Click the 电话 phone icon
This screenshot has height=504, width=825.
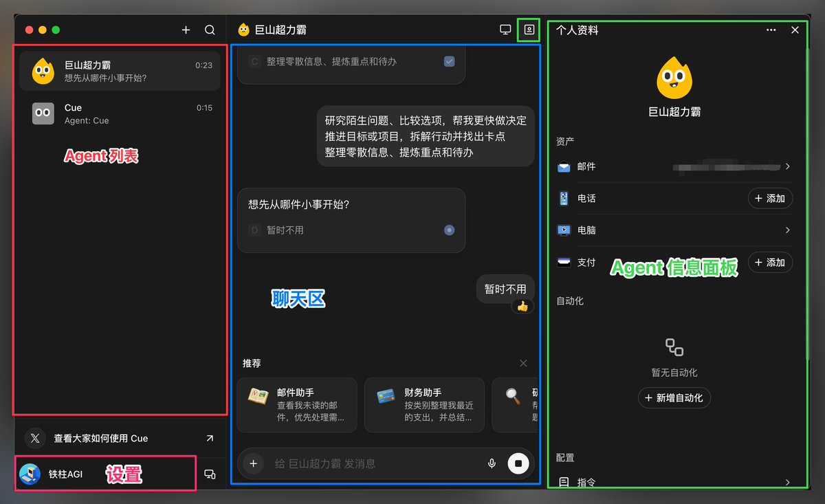(x=564, y=199)
